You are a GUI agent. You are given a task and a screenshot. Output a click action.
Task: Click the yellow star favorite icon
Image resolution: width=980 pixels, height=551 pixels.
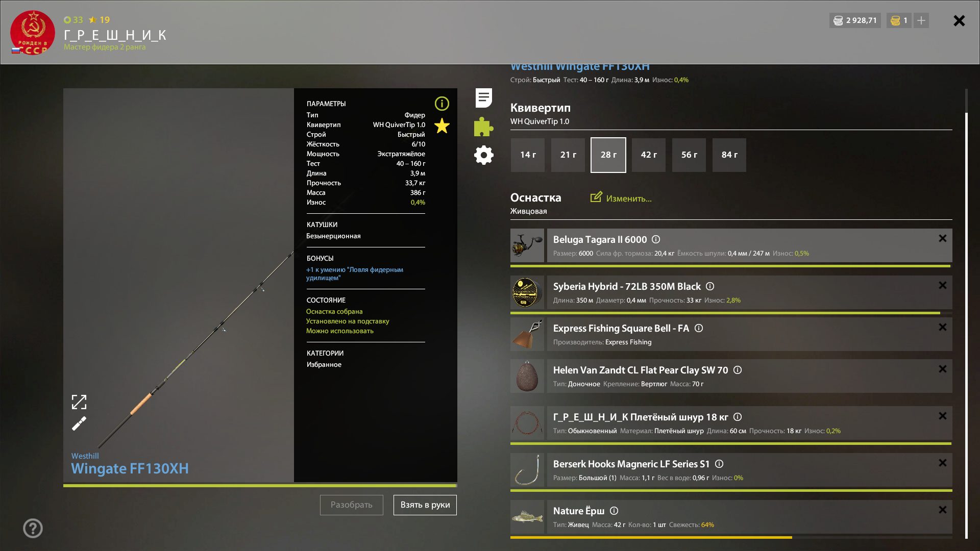point(442,126)
